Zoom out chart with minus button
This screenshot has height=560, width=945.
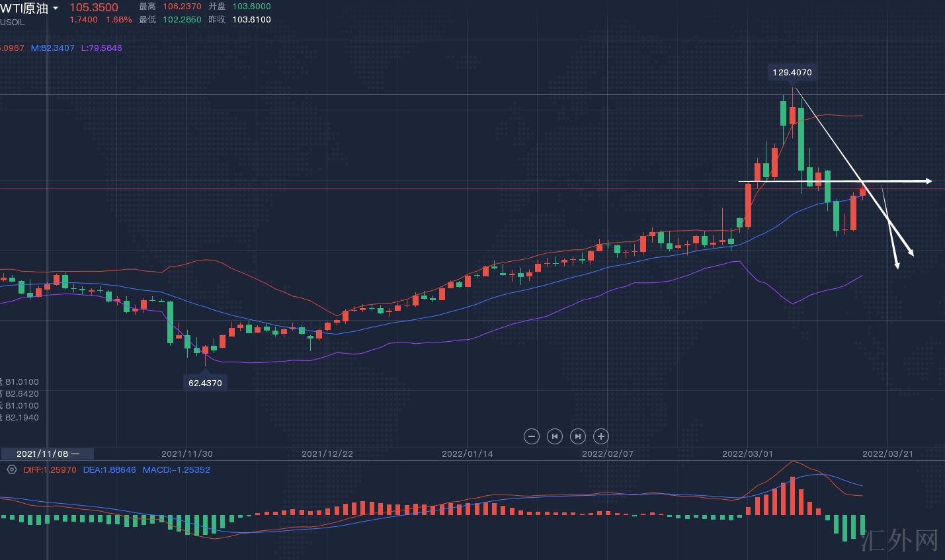click(531, 436)
